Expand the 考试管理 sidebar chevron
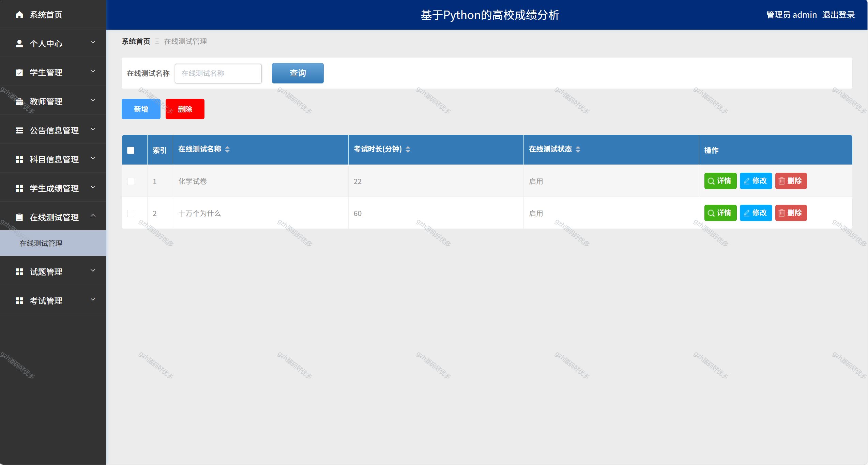The height and width of the screenshot is (465, 868). tap(93, 299)
